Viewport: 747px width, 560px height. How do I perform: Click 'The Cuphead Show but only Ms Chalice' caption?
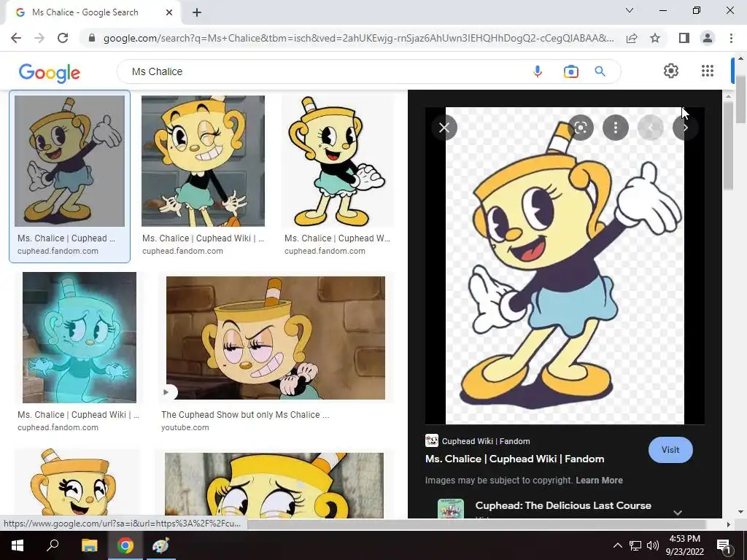point(245,415)
